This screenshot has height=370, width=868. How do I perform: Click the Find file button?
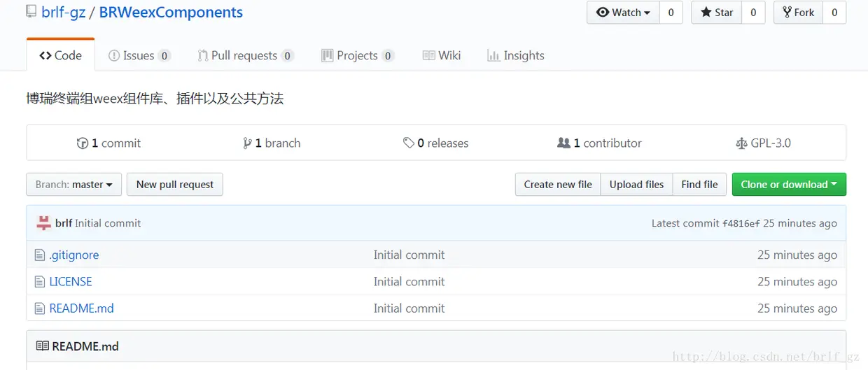699,185
